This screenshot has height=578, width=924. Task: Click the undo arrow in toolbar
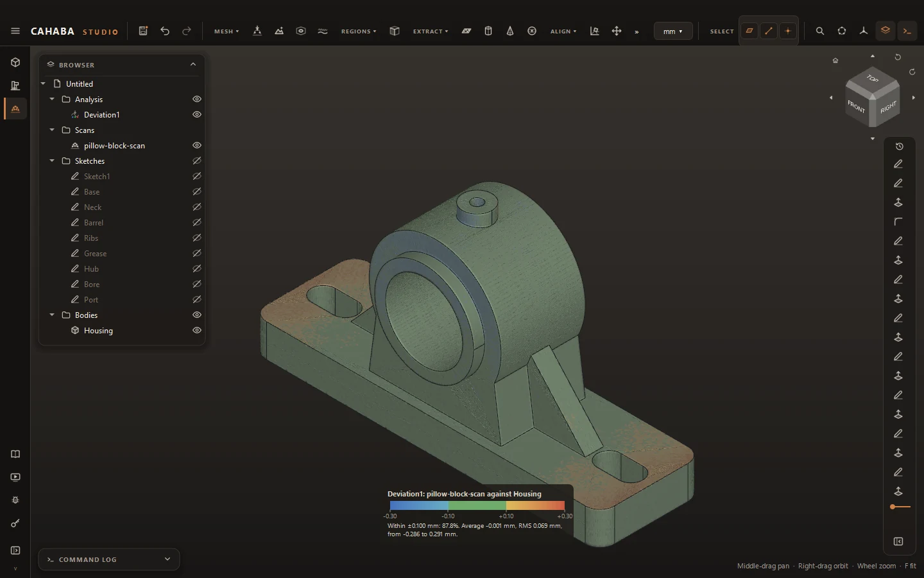coord(165,31)
